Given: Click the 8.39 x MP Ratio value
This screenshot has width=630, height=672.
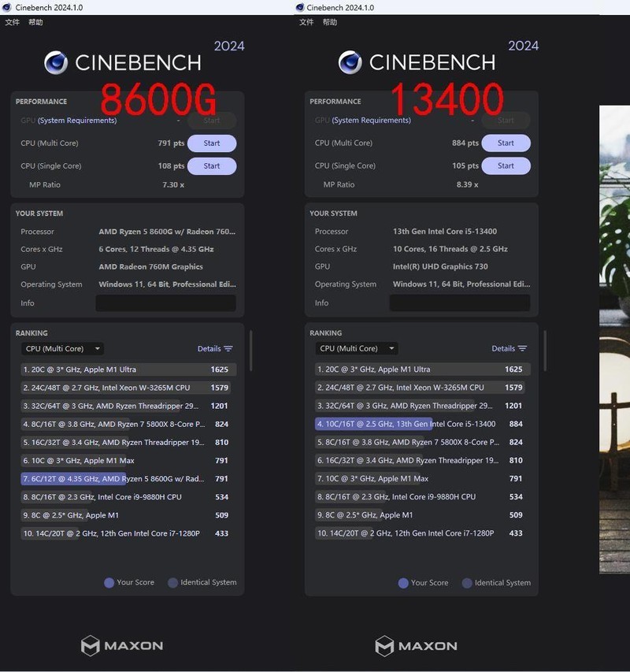Looking at the screenshot, I should coord(467,184).
